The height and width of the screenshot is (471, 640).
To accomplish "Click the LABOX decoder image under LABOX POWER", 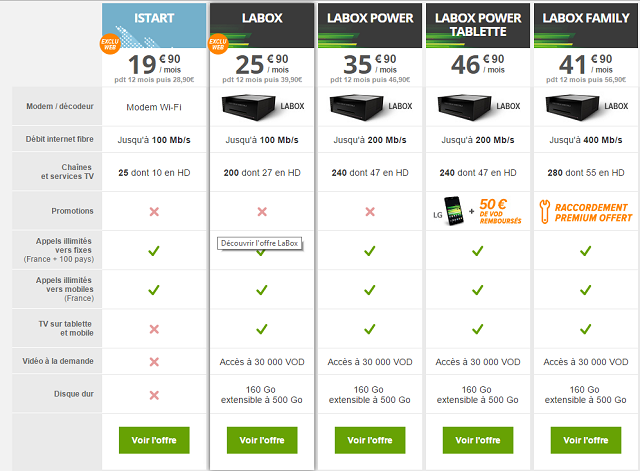I will coord(368,105).
